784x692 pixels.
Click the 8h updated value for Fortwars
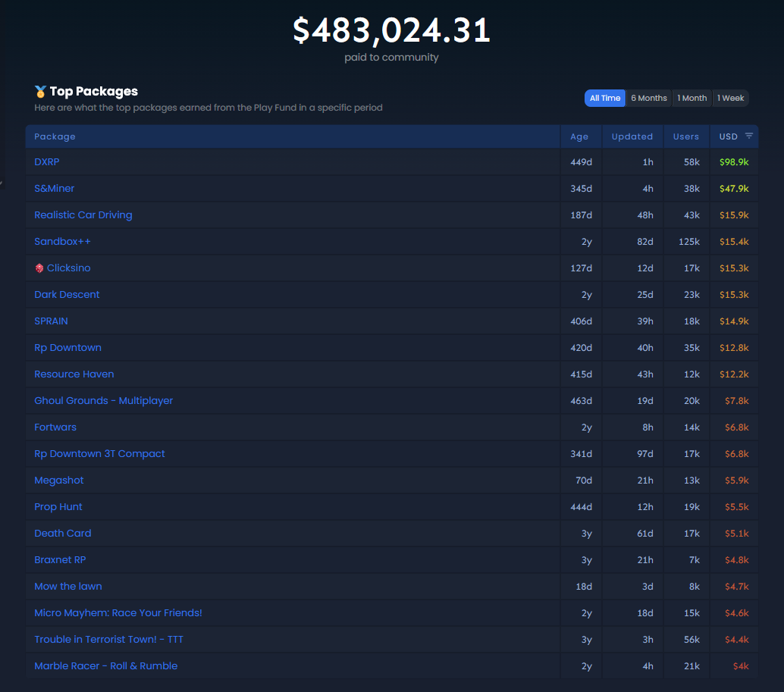pyautogui.click(x=648, y=427)
